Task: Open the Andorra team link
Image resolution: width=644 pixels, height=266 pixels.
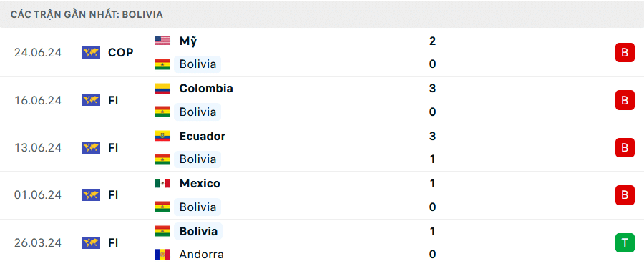Action: click(201, 255)
